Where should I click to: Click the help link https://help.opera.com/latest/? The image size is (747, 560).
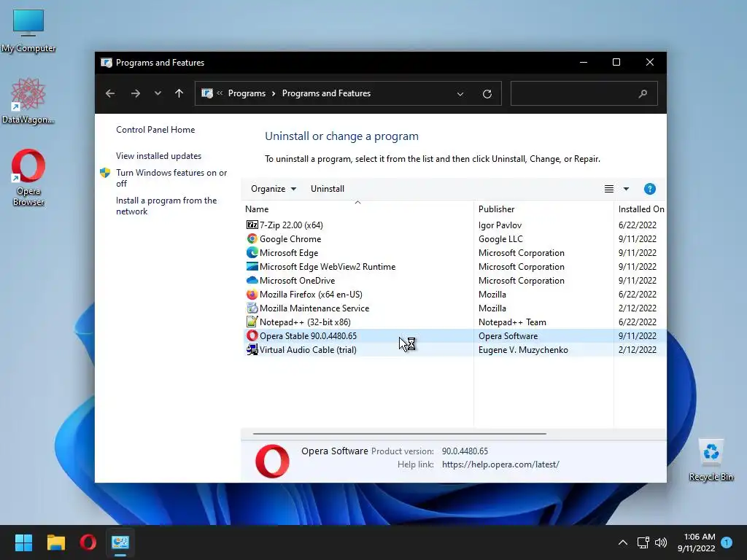500,464
